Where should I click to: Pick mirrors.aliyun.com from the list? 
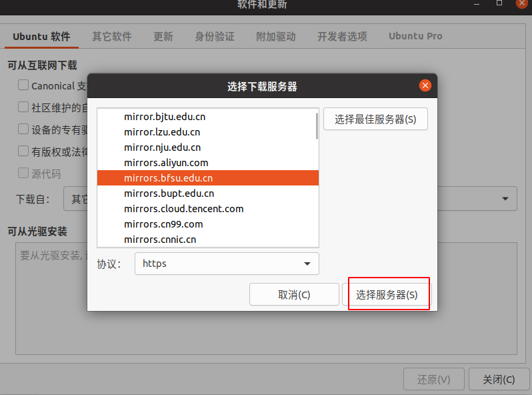tap(207, 163)
